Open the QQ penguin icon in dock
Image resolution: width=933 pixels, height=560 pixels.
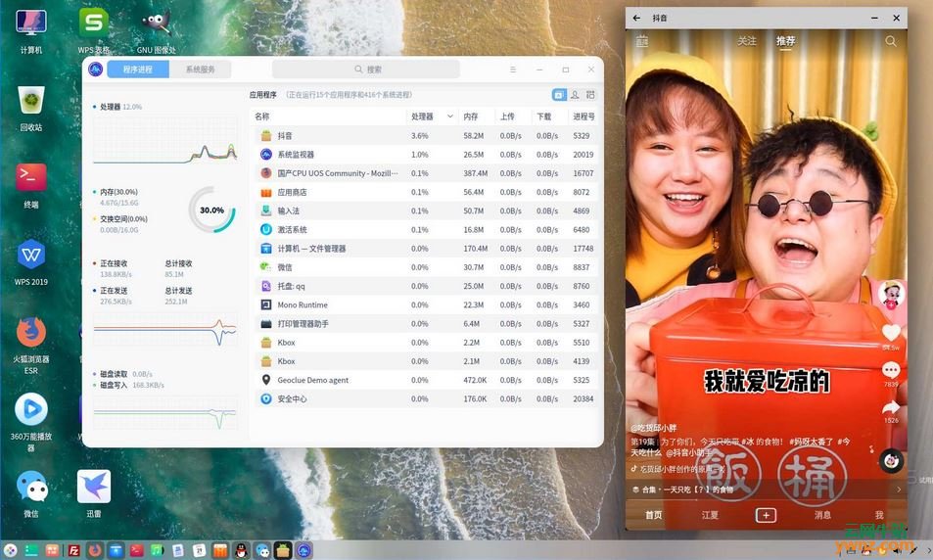[241, 550]
